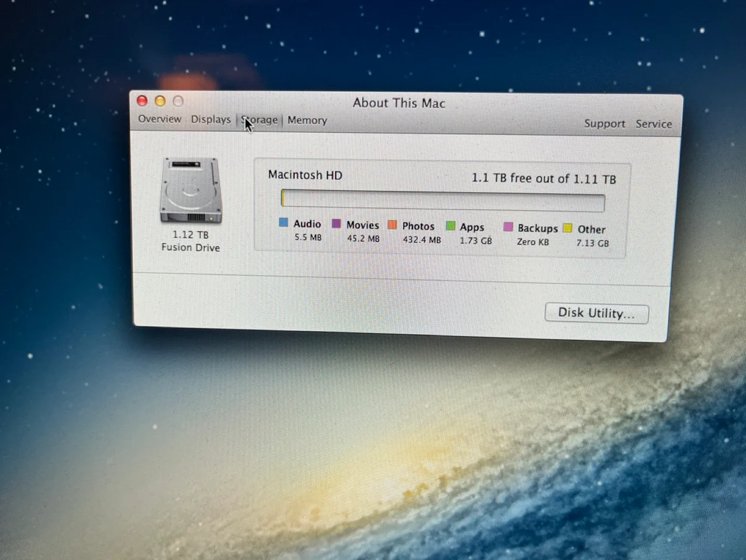Click the 1.12 TB capacity text
The width and height of the screenshot is (746, 560).
pos(191,234)
